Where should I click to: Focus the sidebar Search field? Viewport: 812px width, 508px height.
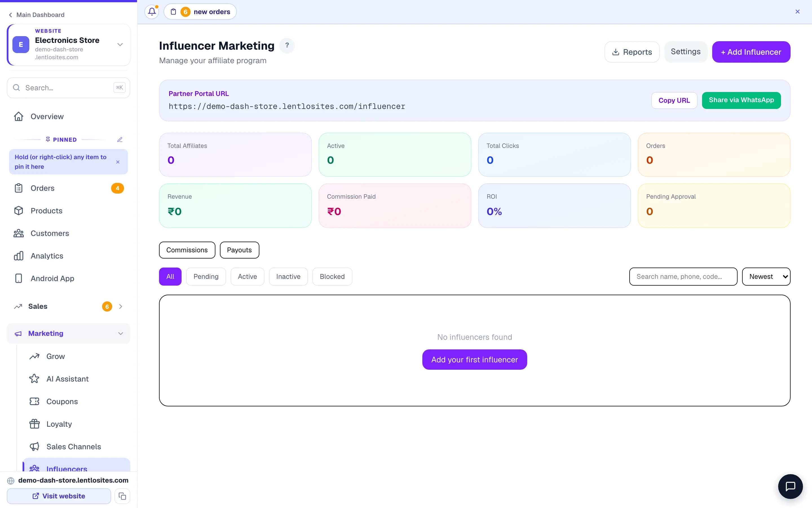[69, 88]
